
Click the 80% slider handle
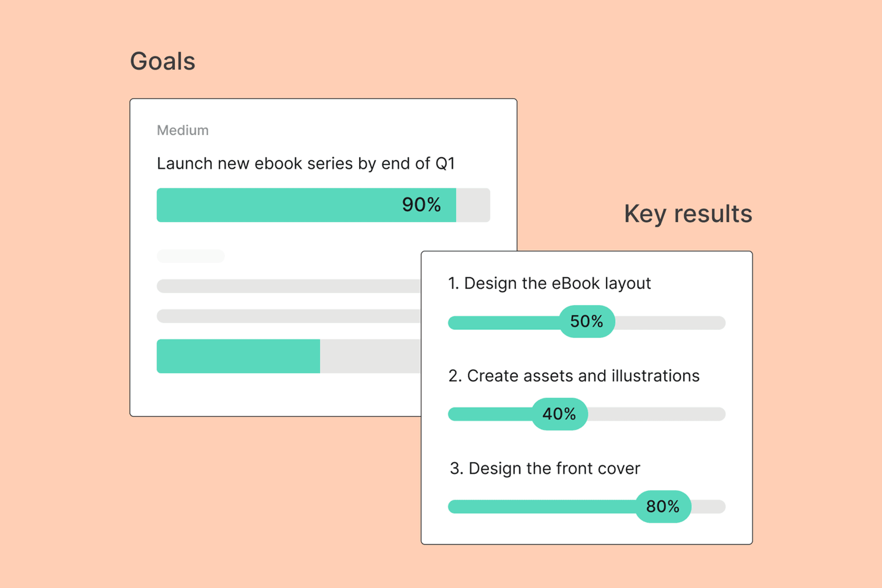(x=663, y=506)
